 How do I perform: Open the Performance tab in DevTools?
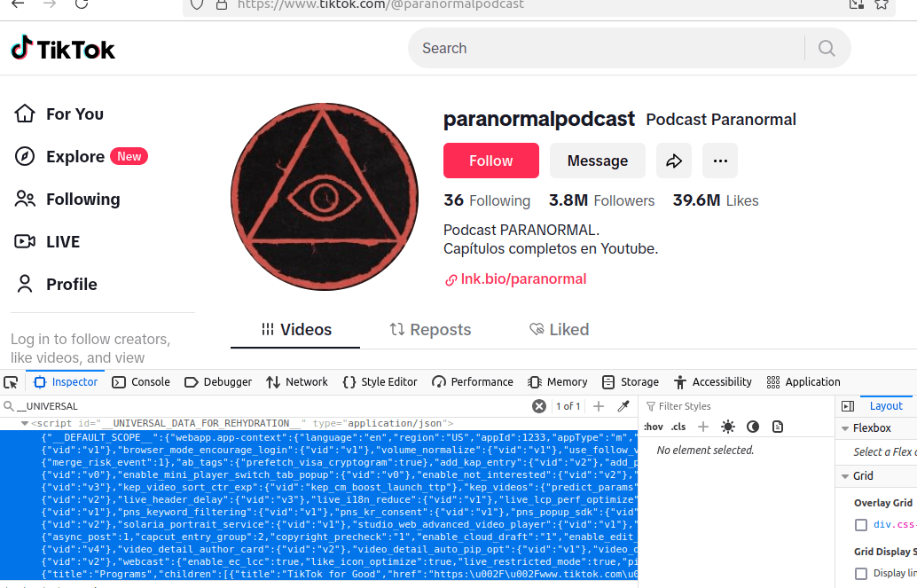click(473, 382)
